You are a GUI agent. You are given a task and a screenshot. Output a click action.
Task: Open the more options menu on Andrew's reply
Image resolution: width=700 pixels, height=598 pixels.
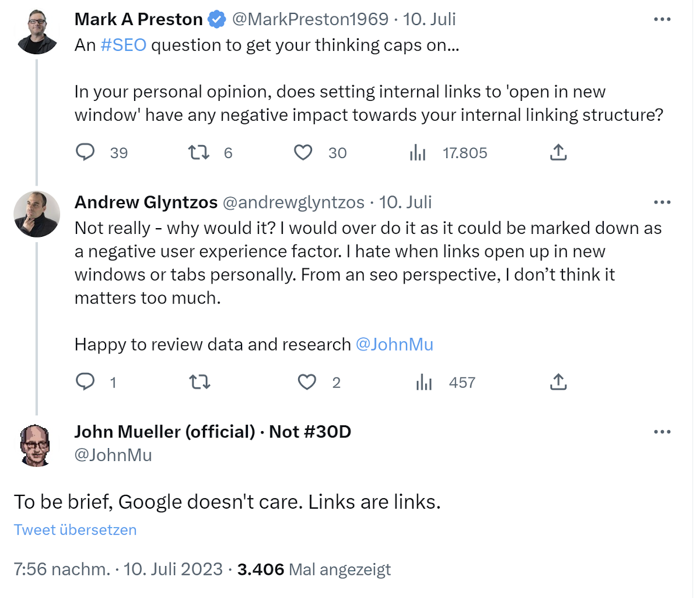coord(662,202)
